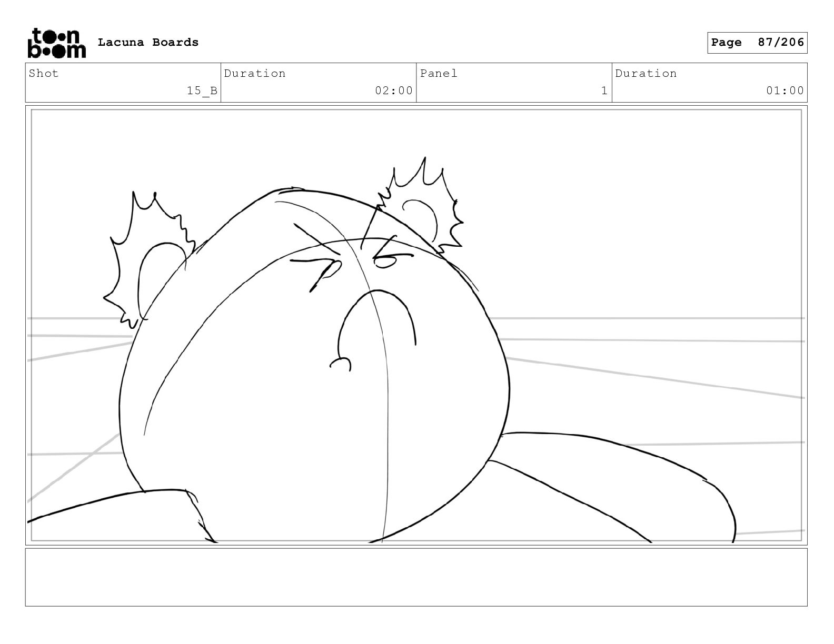This screenshot has height=644, width=834.
Task: Select the panel duration value '01:00'
Action: click(x=785, y=90)
